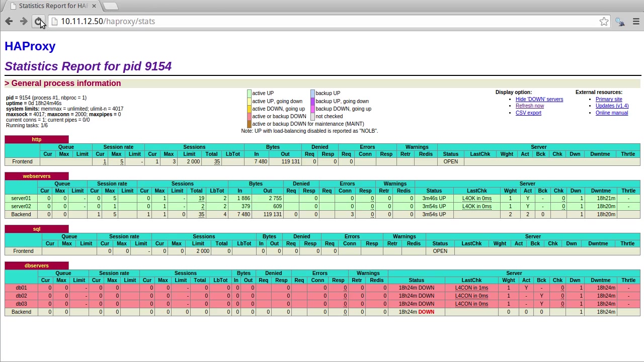This screenshot has width=644, height=362.
Task: Click Statistics Report for pid 9154 heading
Action: tap(88, 66)
